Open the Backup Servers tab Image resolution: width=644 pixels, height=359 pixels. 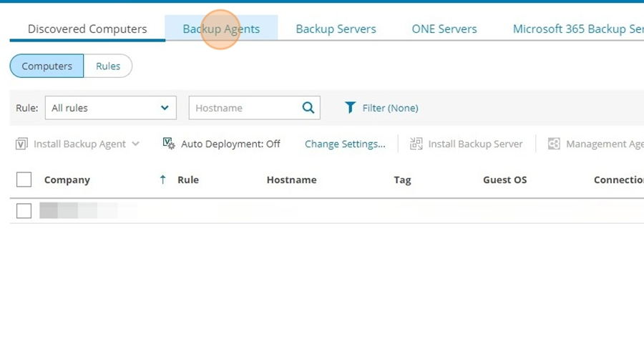pyautogui.click(x=336, y=29)
